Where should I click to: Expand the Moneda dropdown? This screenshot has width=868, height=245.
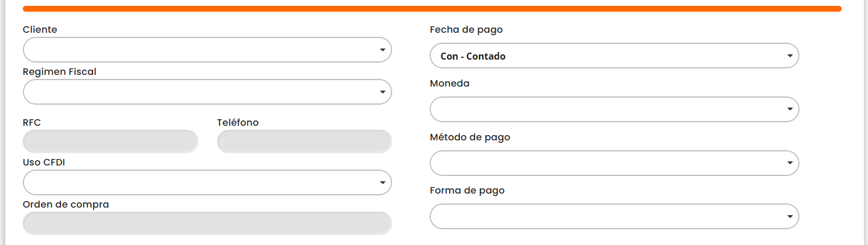614,109
